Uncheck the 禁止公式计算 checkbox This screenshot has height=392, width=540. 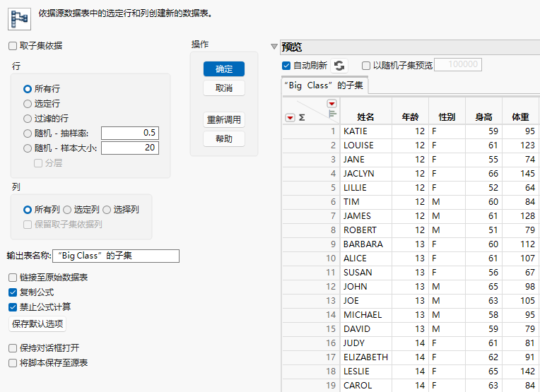pyautogui.click(x=13, y=307)
